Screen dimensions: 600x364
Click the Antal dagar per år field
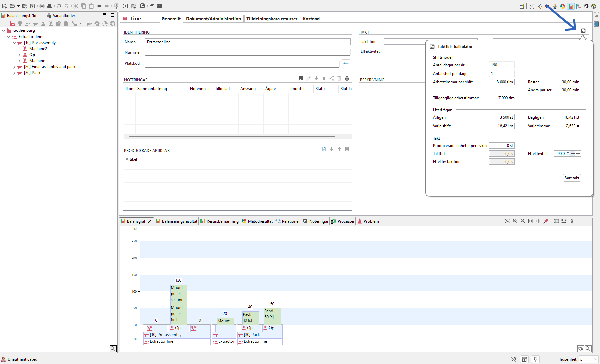pyautogui.click(x=501, y=65)
